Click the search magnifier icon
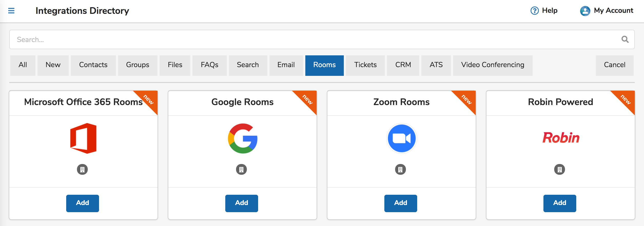This screenshot has width=644, height=226. coord(625,39)
